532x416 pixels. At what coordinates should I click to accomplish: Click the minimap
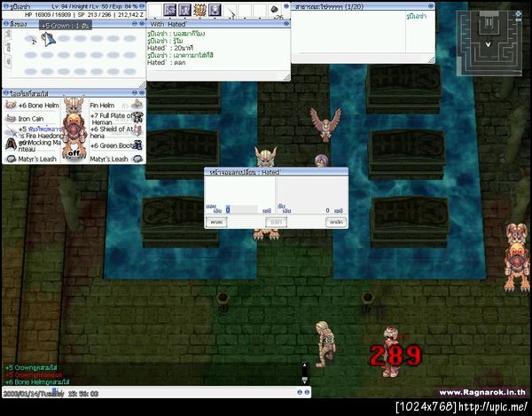tap(489, 43)
